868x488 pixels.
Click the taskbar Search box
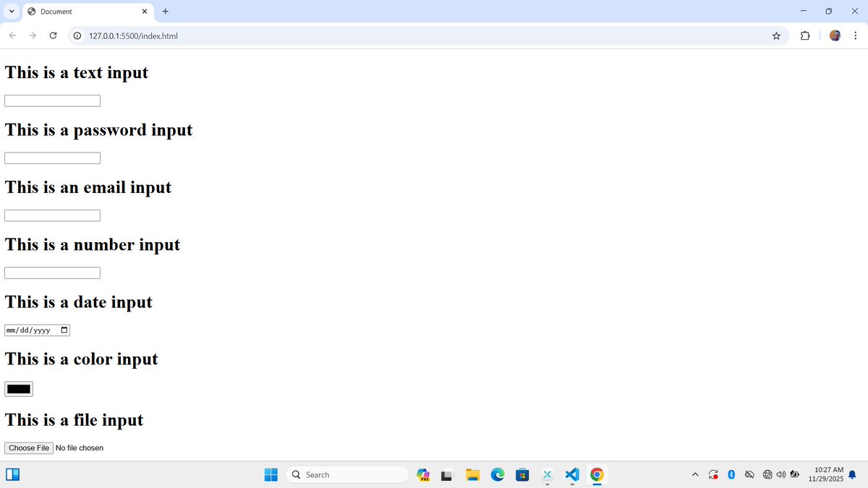[x=347, y=475]
